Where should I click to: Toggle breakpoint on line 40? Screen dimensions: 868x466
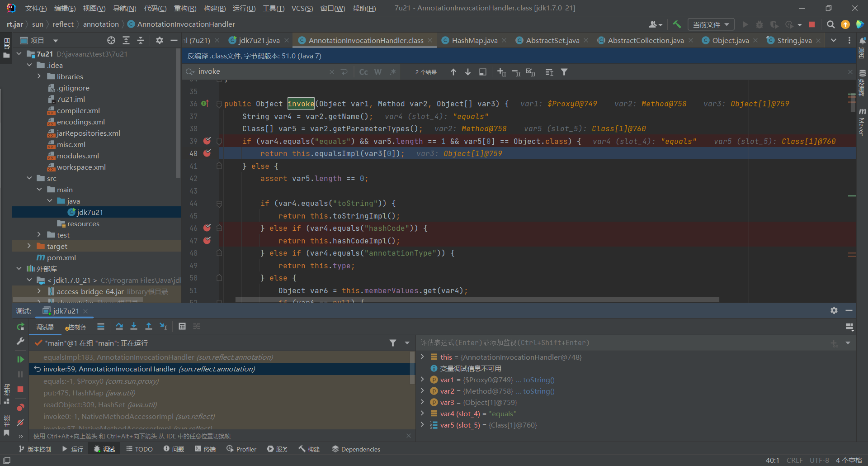pos(207,153)
